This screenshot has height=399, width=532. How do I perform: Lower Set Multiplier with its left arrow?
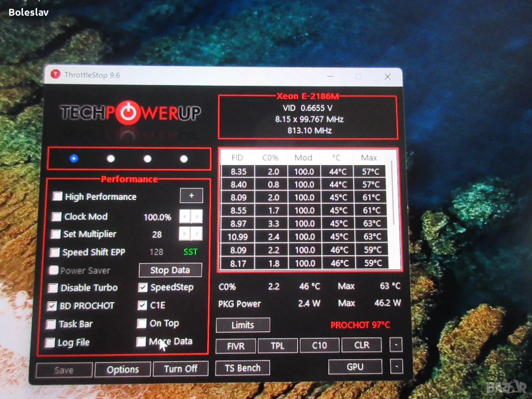click(x=185, y=234)
